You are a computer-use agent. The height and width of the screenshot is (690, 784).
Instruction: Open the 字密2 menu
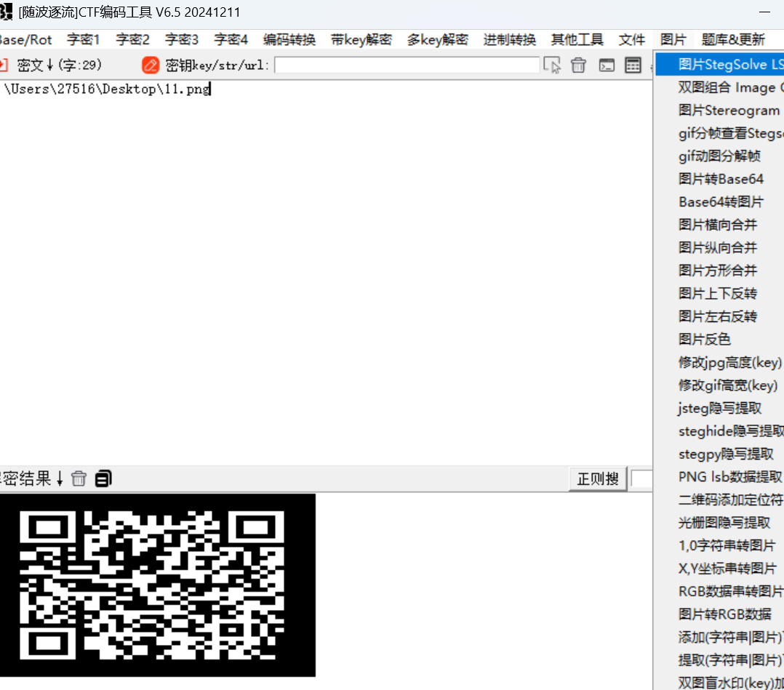(132, 39)
